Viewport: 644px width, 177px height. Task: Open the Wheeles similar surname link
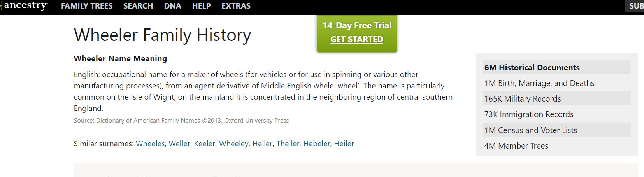coord(150,144)
